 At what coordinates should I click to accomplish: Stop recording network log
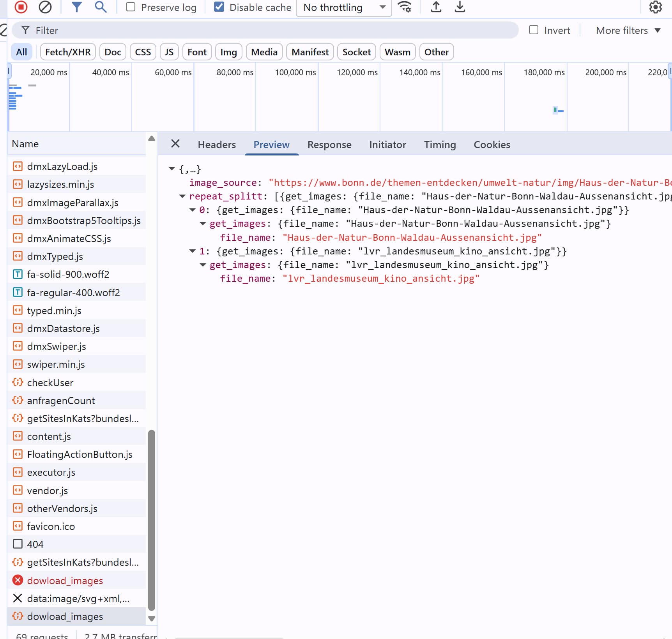(21, 7)
